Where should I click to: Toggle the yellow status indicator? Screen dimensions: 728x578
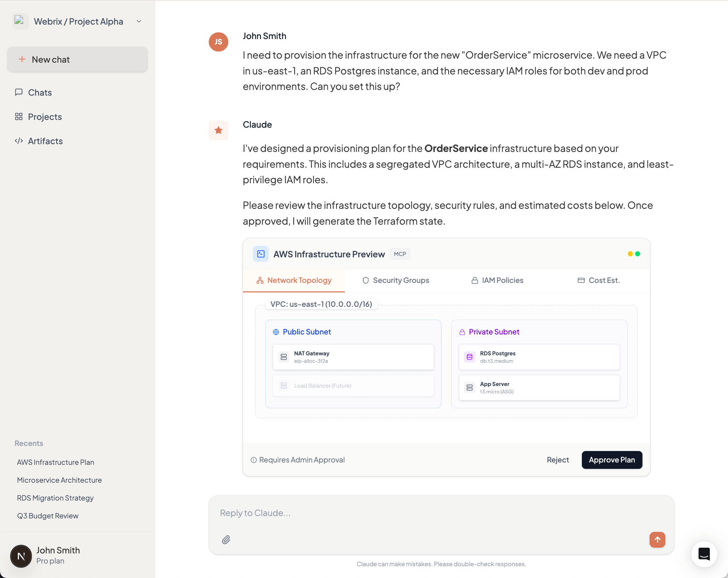(x=630, y=253)
